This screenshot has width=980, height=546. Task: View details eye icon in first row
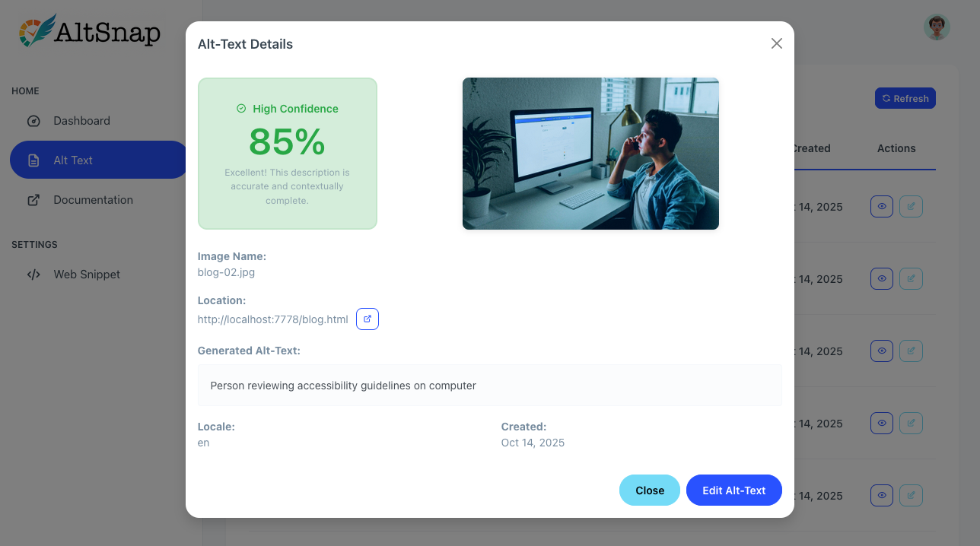click(x=881, y=206)
